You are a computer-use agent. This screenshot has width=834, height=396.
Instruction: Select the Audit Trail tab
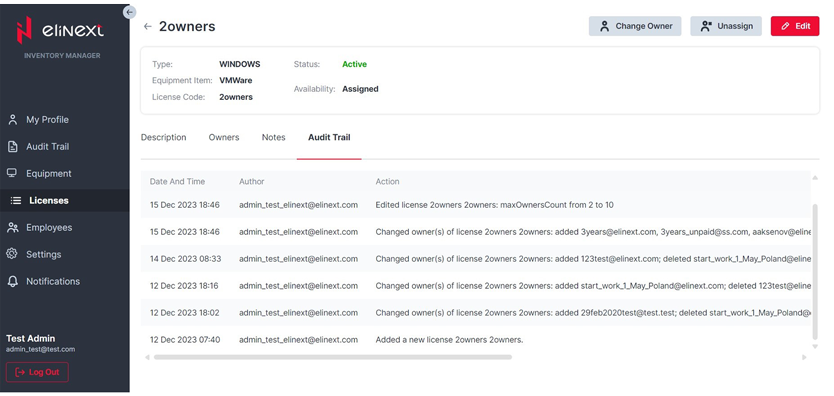tap(329, 137)
